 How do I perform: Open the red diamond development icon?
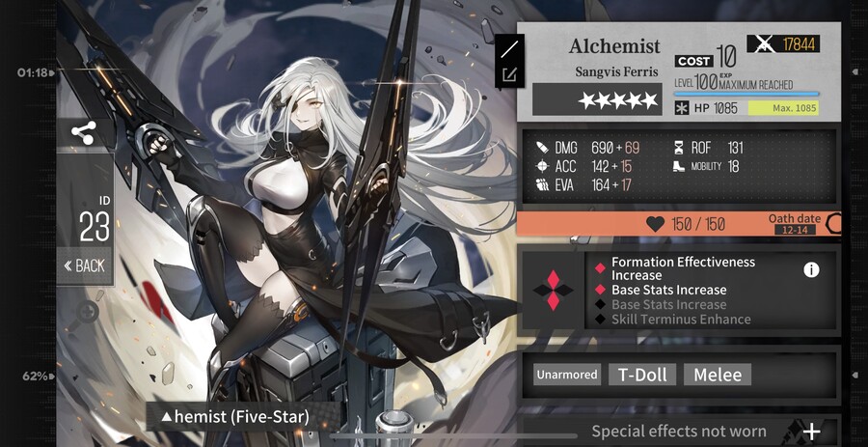click(x=553, y=291)
